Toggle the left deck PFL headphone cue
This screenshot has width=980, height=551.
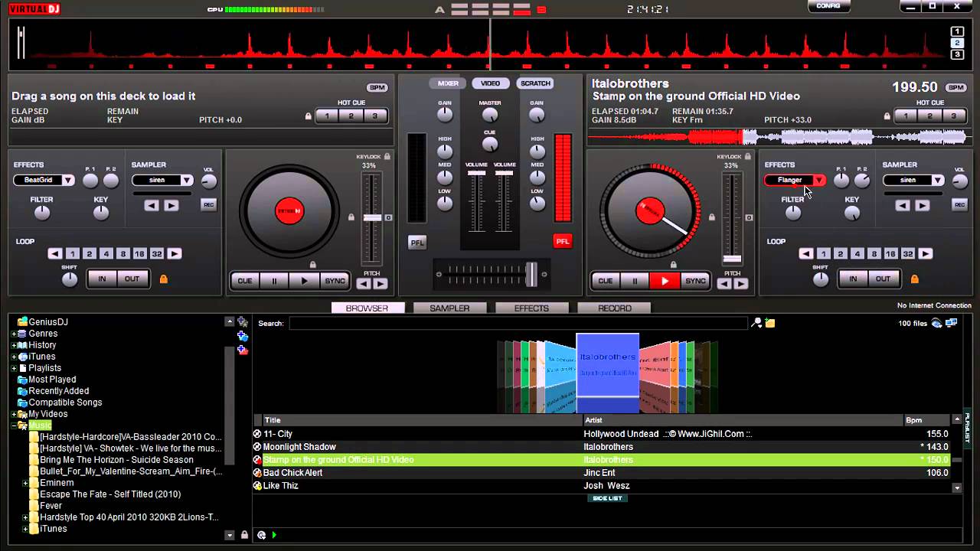(416, 242)
